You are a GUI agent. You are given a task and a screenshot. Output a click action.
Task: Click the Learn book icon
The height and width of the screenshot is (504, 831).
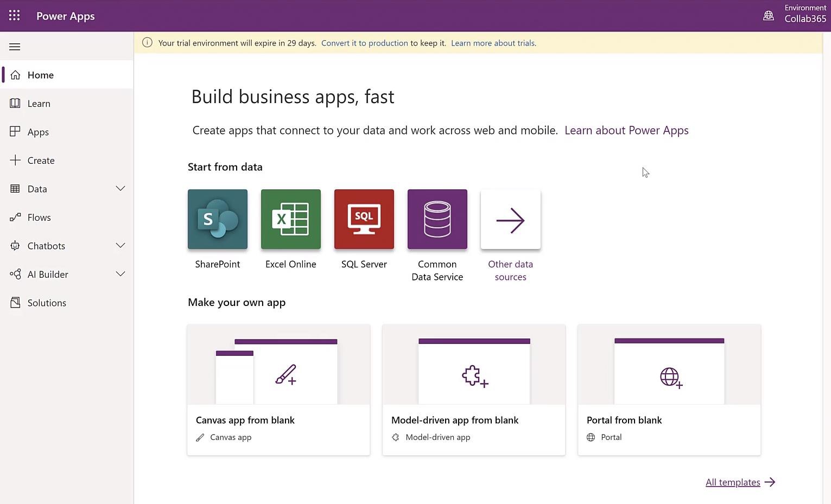coord(15,103)
